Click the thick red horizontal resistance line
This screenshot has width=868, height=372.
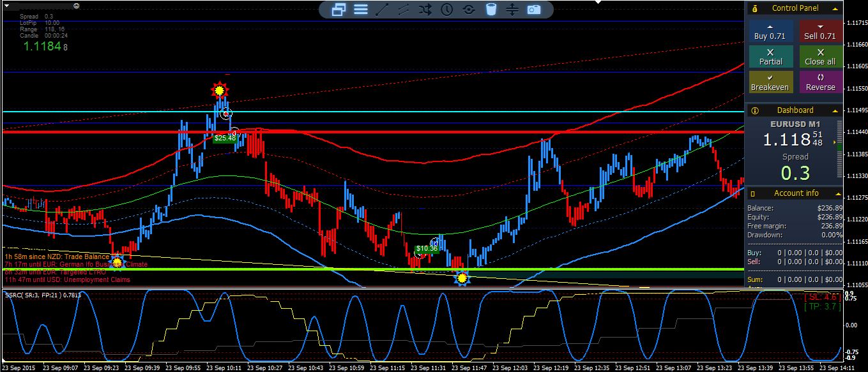click(372, 131)
